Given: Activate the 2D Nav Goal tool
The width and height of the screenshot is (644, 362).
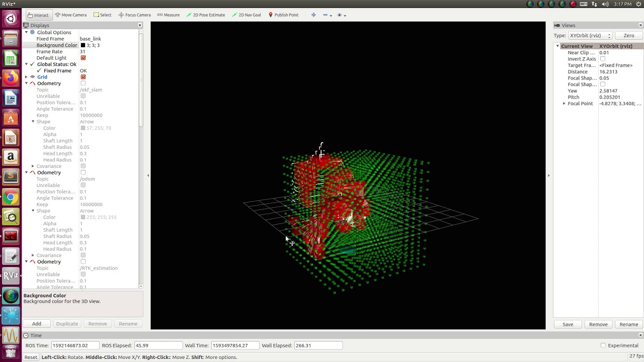Looking at the screenshot, I should (247, 15).
